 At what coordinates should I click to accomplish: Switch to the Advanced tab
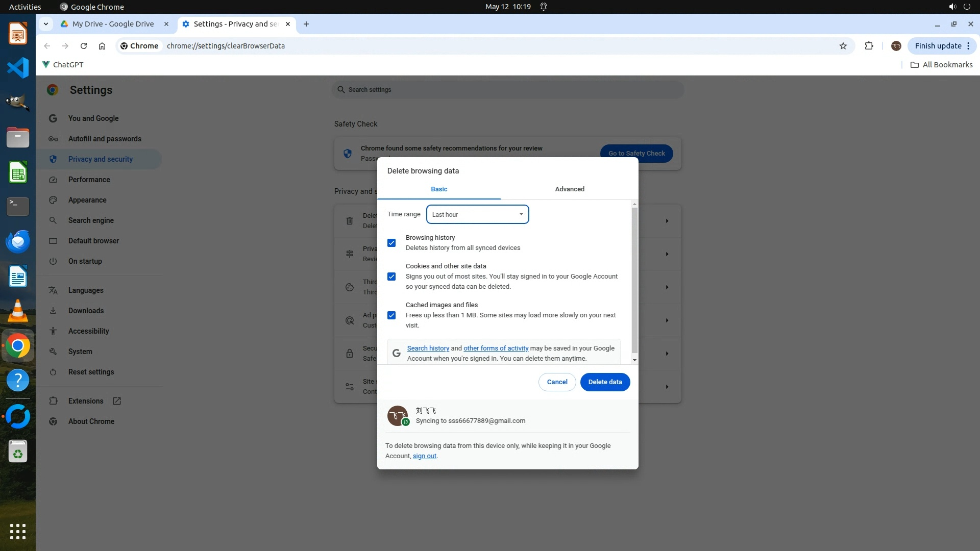click(570, 189)
